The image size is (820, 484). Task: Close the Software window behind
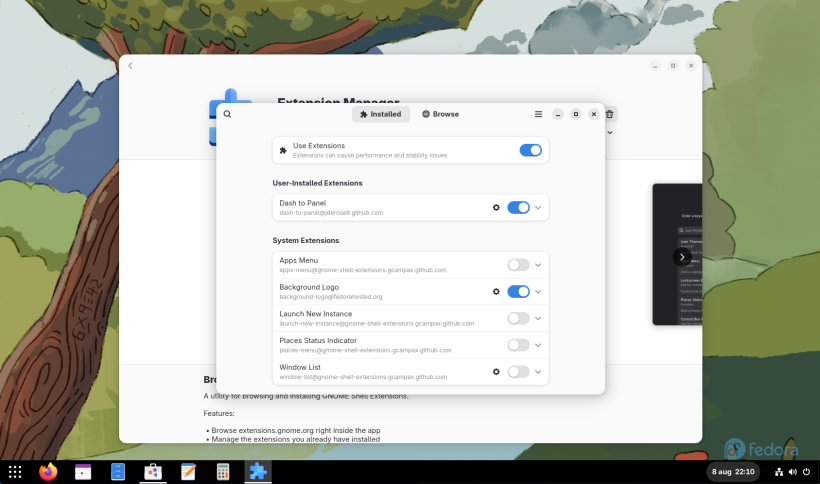pos(691,66)
